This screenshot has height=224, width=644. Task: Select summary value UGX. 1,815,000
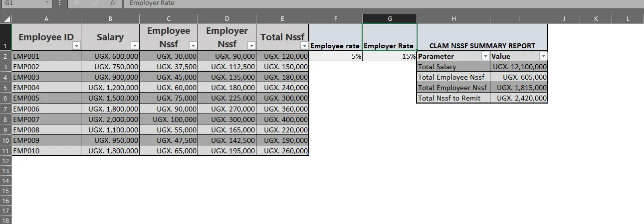click(x=519, y=88)
